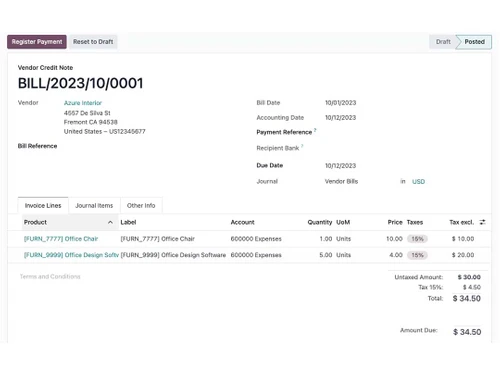Switch to the Invoice Lines tab
Viewport: 500px width, 375px height.
(43, 206)
